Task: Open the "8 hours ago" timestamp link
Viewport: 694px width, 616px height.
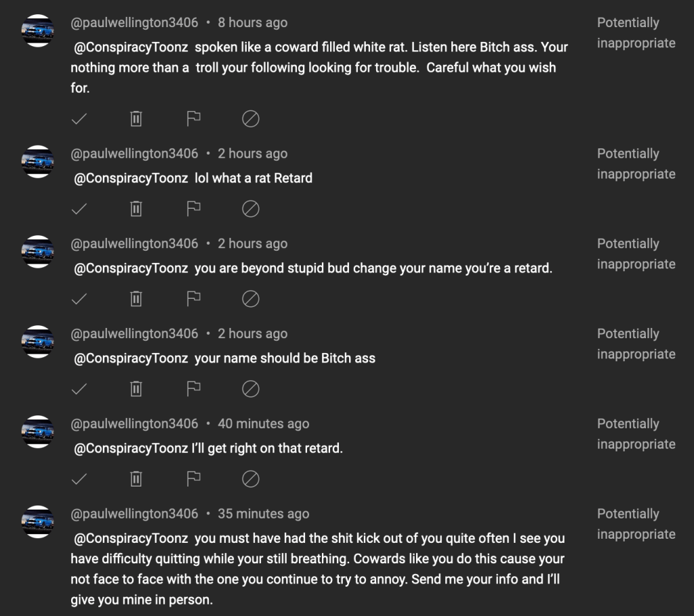Action: coord(252,22)
